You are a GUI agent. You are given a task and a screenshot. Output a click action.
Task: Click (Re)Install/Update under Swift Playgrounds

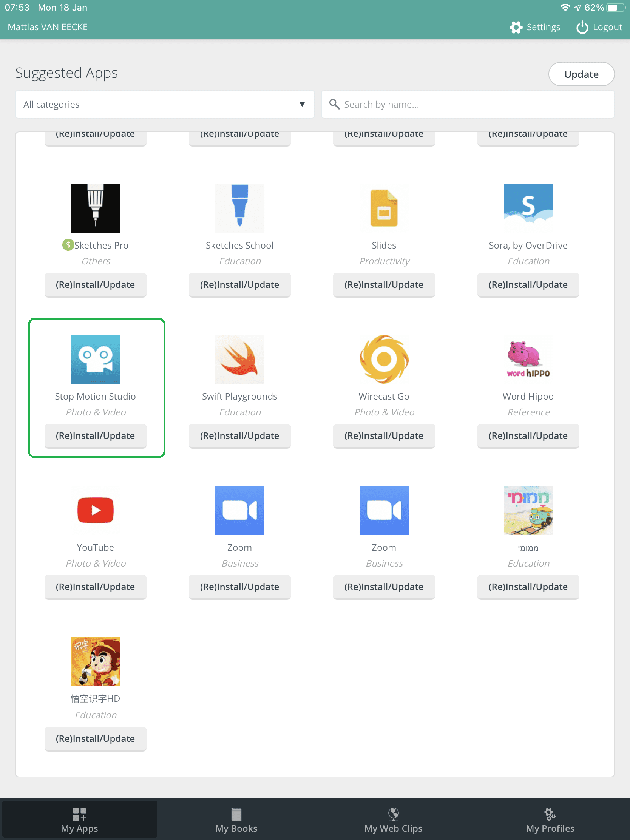tap(239, 435)
